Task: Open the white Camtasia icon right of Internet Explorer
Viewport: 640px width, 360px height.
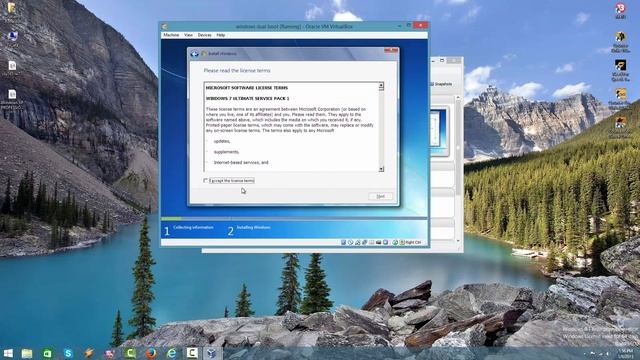Action: 192,353
